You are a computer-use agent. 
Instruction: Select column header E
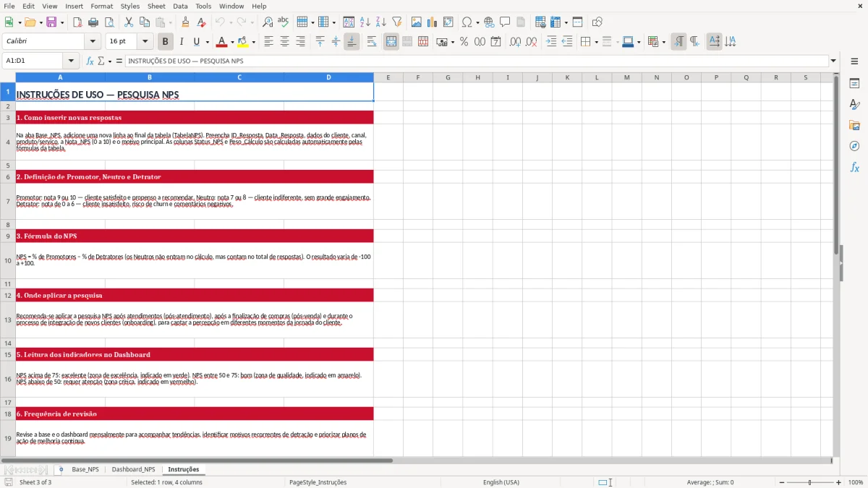click(388, 77)
